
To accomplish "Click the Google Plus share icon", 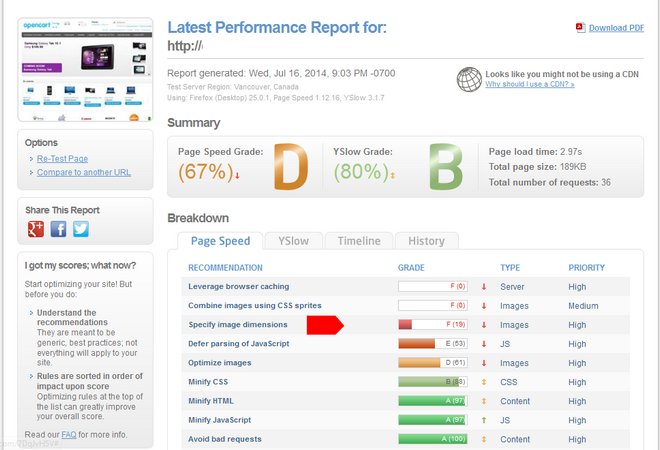I will [x=37, y=229].
